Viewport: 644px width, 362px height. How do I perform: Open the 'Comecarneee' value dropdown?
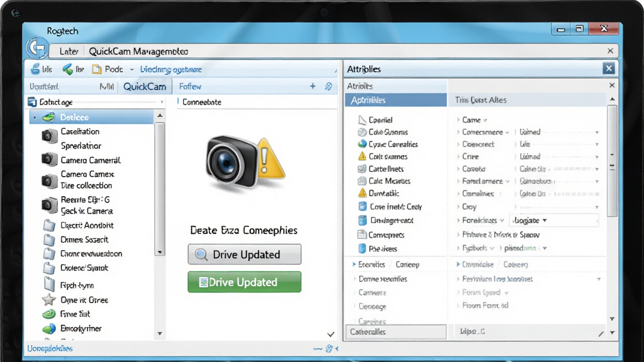click(x=597, y=132)
